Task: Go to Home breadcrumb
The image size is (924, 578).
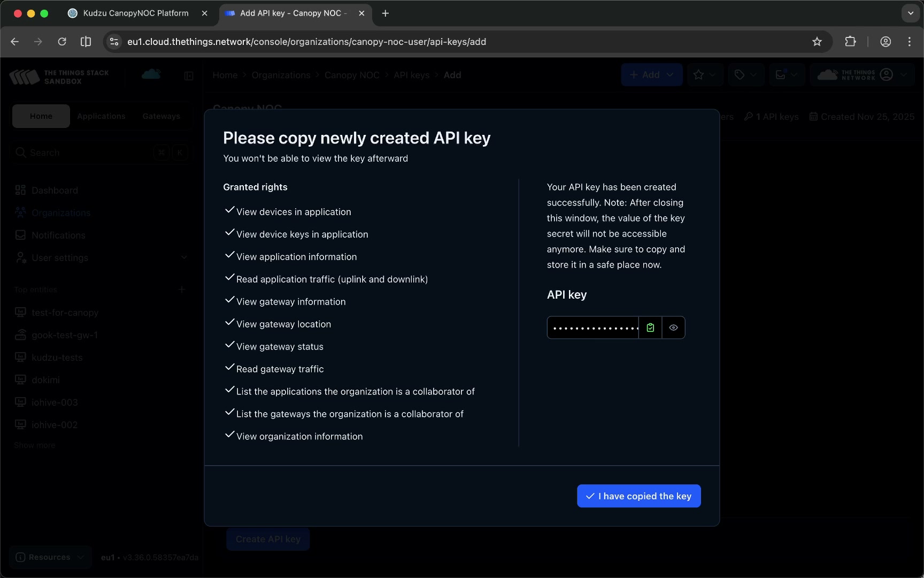Action: tap(225, 75)
